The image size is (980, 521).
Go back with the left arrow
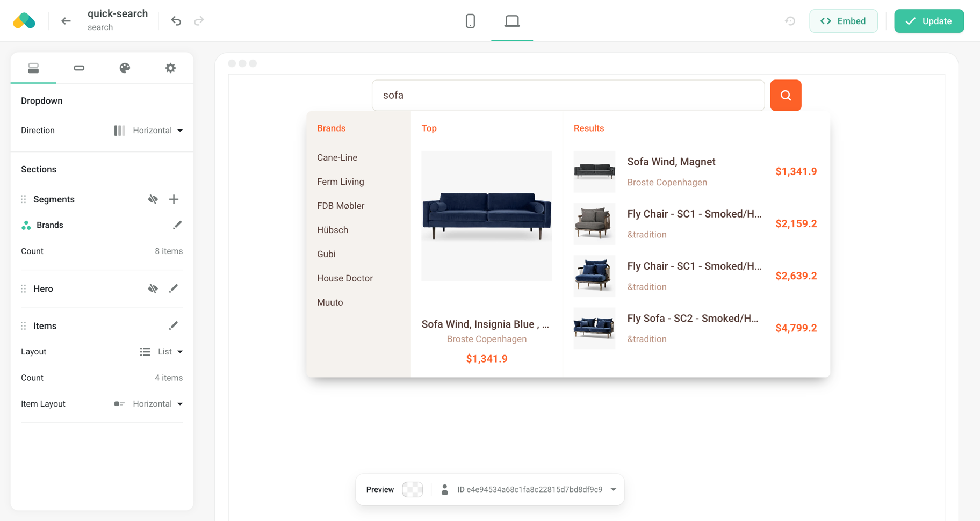click(66, 21)
